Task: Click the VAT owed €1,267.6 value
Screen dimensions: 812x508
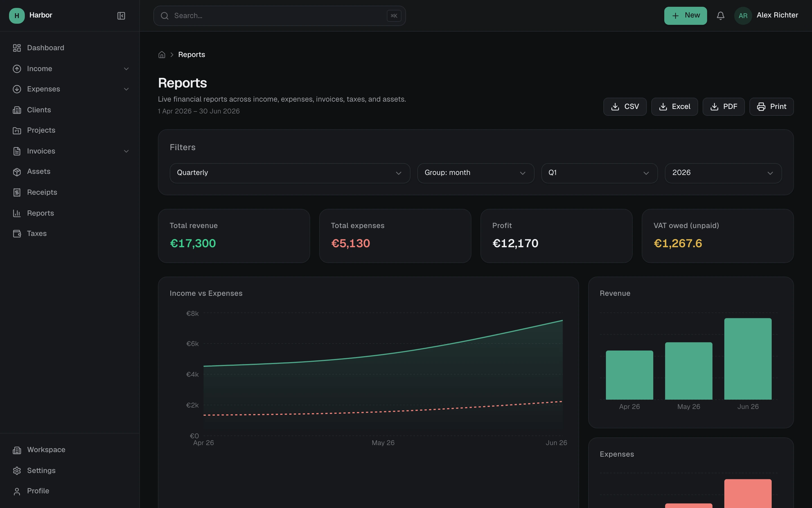Action: click(678, 244)
